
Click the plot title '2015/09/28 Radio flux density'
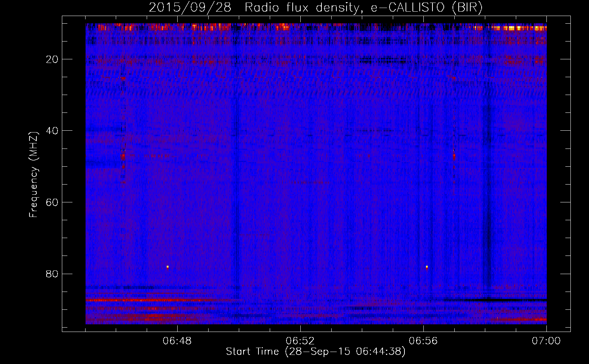tap(315, 7)
